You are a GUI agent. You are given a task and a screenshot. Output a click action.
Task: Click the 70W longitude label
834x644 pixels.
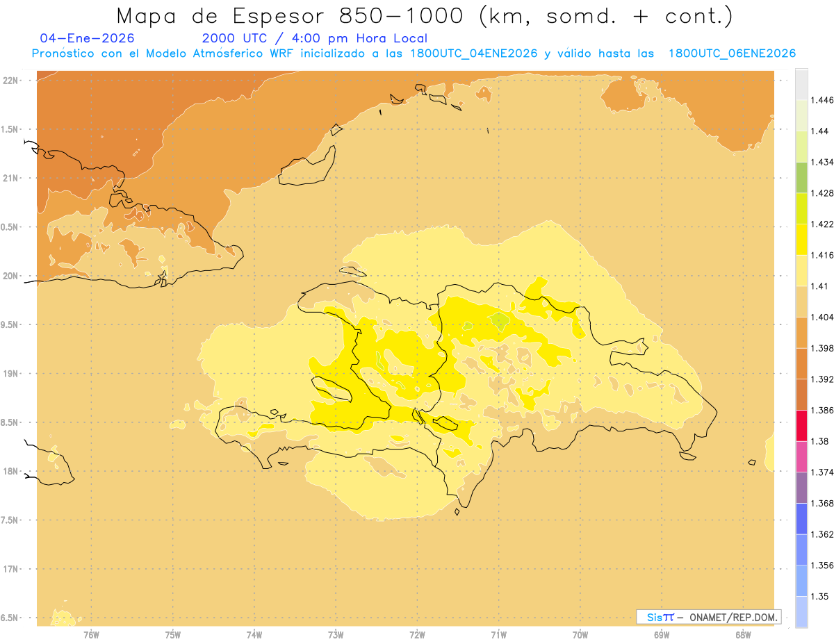pyautogui.click(x=580, y=634)
